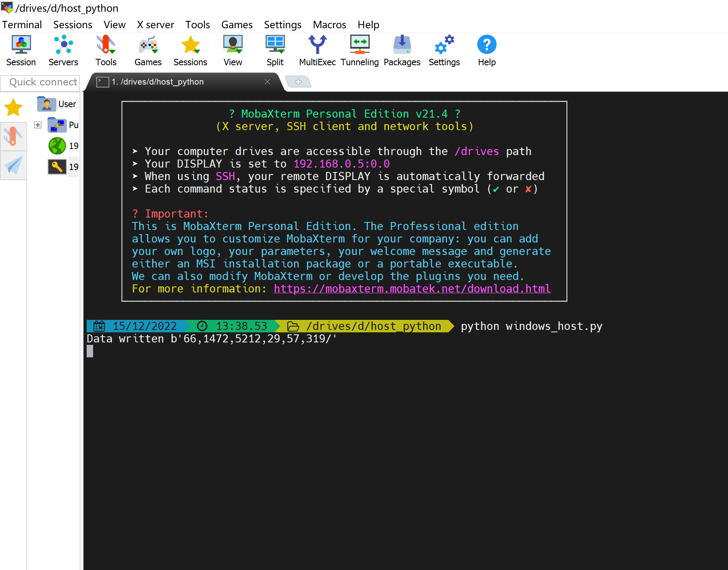Select the User sessions folder icon
The image size is (728, 570).
(x=46, y=104)
